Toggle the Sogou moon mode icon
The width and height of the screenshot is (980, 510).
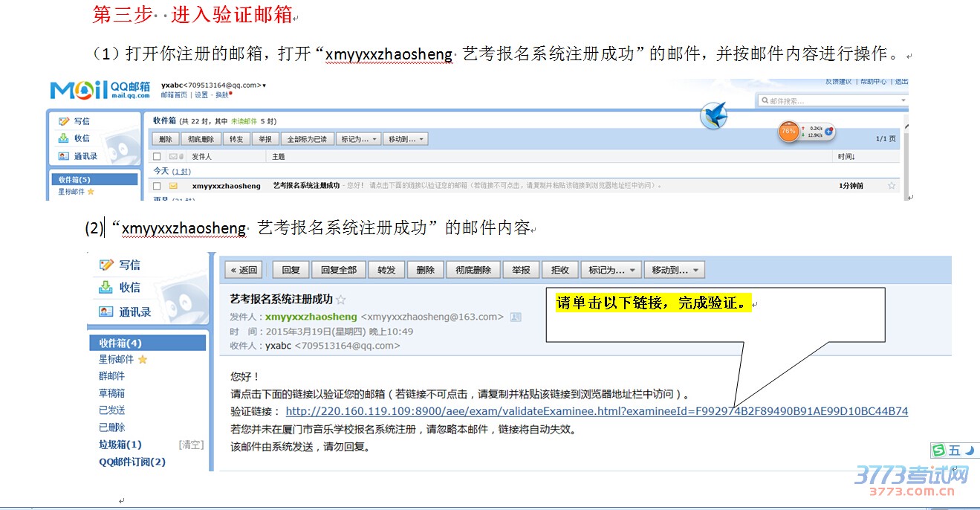[x=969, y=451]
